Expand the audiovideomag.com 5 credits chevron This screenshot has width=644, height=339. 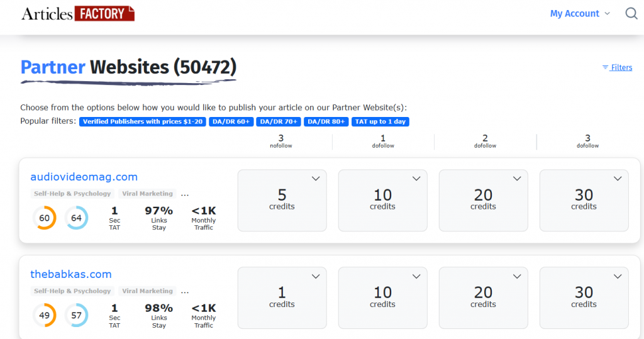pos(316,179)
